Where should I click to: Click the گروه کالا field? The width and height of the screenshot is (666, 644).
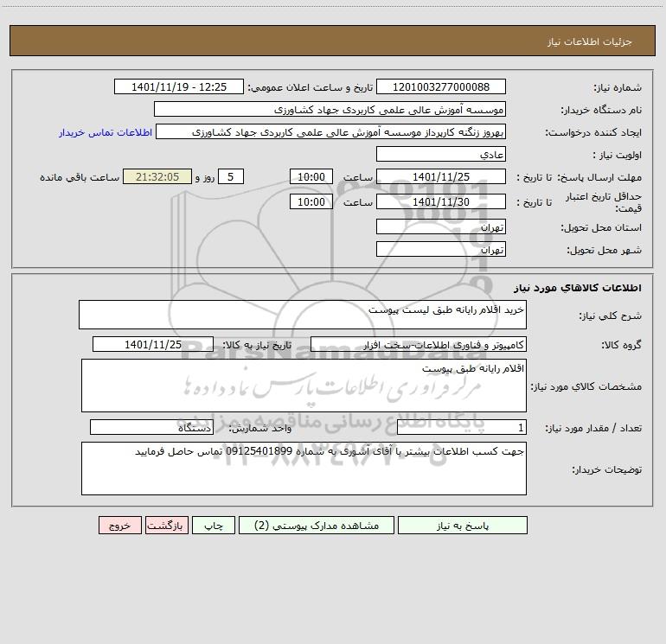[x=419, y=344]
